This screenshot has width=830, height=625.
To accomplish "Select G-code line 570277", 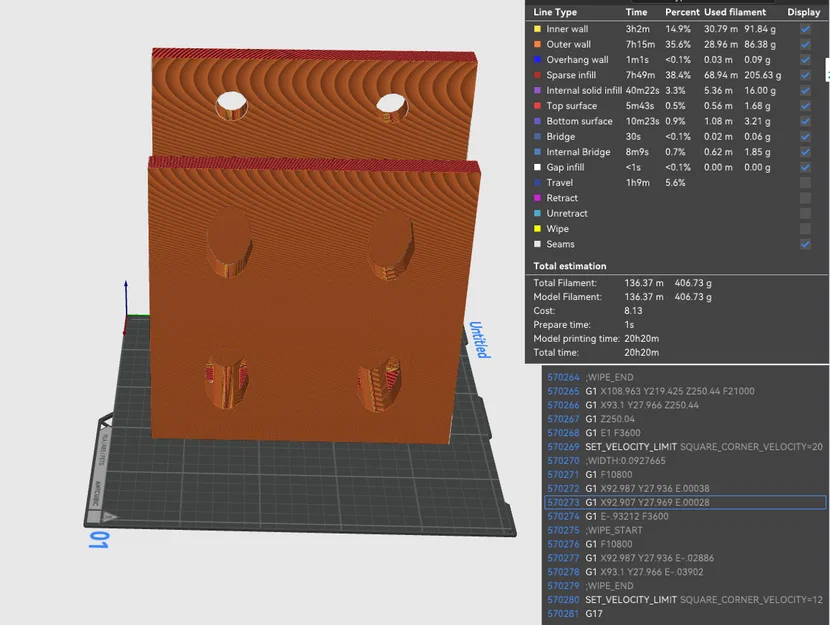I will pos(685,558).
